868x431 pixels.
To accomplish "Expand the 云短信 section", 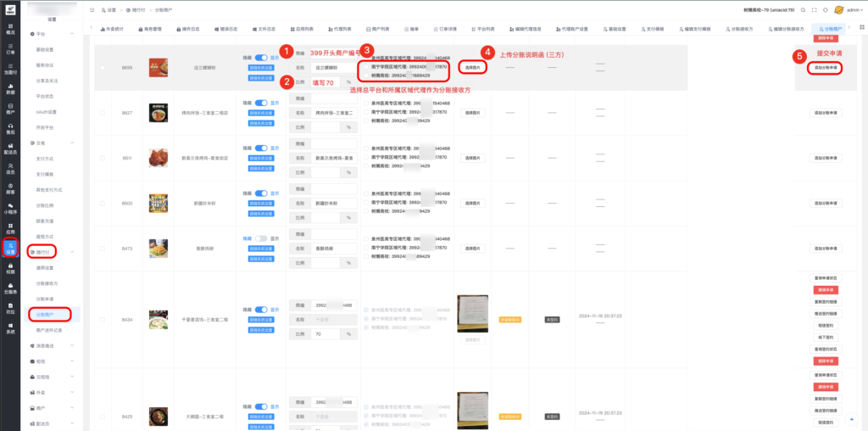I will (73, 376).
